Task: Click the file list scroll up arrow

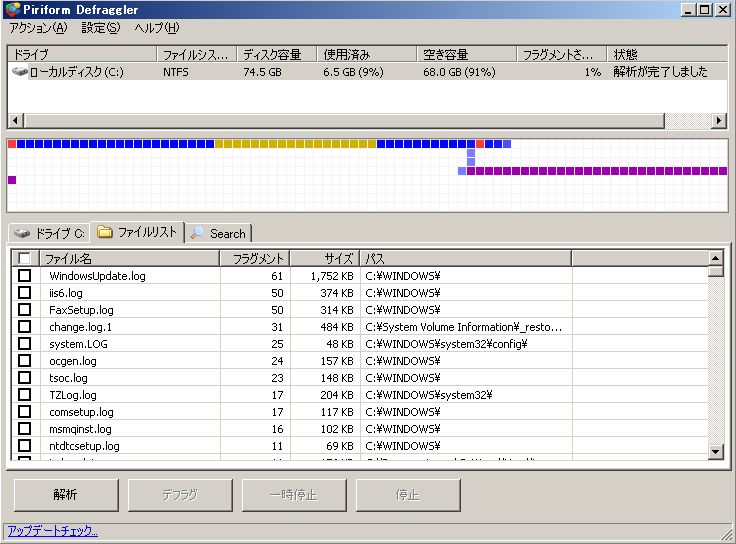Action: point(715,258)
